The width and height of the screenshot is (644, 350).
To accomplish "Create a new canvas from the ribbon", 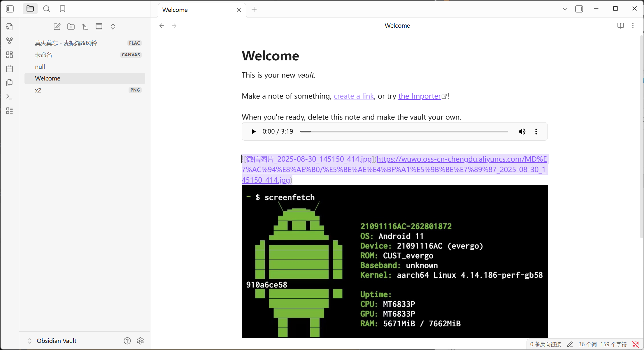I will click(10, 55).
